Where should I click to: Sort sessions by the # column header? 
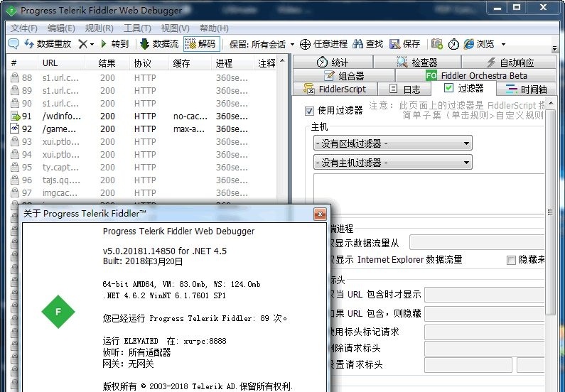pos(21,63)
